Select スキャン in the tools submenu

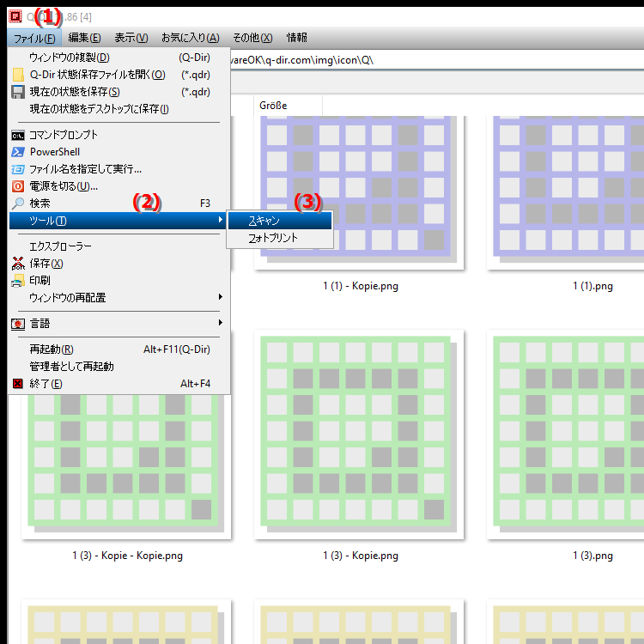[280, 221]
